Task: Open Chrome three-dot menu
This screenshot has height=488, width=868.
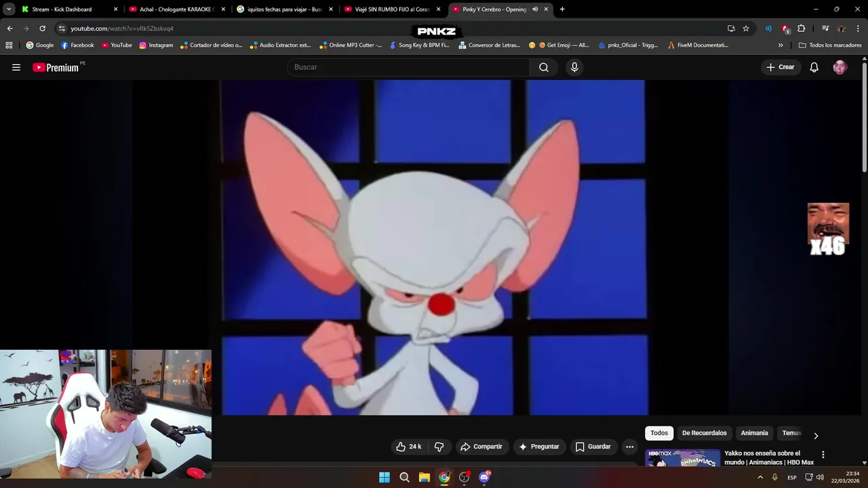Action: pos(858,28)
